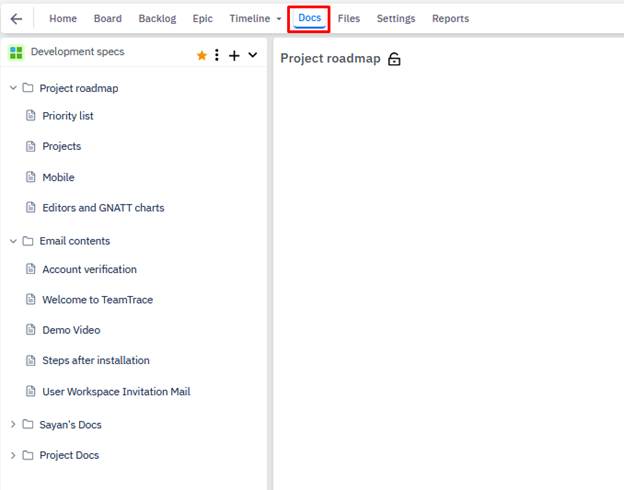This screenshot has width=624, height=490.
Task: Click the Mobile document icon
Action: click(31, 177)
